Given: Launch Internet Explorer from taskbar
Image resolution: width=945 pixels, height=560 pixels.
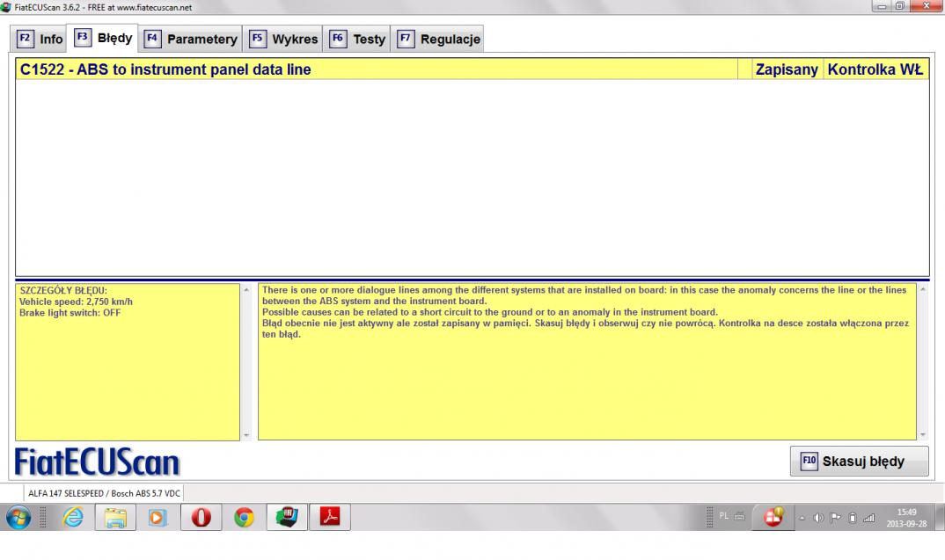Looking at the screenshot, I should [73, 517].
